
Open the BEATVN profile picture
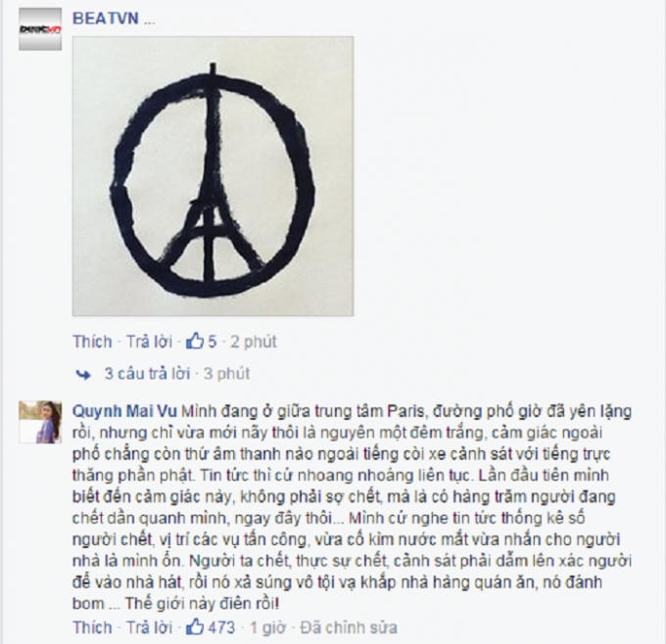coord(40,28)
